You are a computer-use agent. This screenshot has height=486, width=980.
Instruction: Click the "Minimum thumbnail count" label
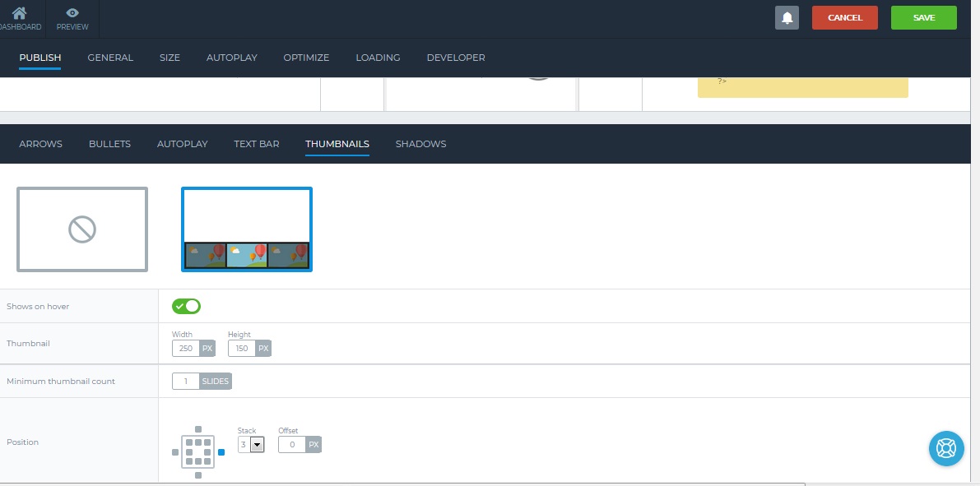(61, 381)
